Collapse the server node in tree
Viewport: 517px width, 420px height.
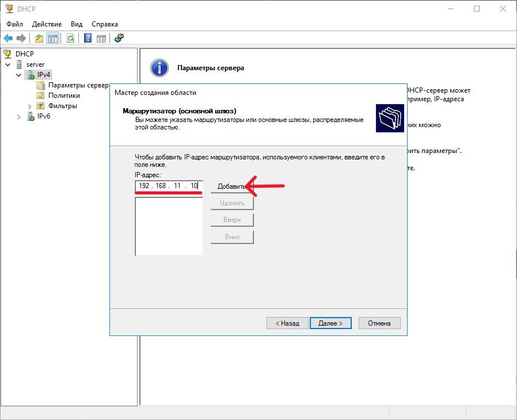pos(8,64)
